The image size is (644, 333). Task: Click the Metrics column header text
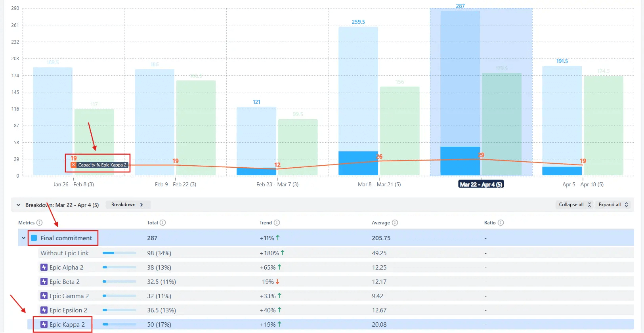click(x=27, y=223)
